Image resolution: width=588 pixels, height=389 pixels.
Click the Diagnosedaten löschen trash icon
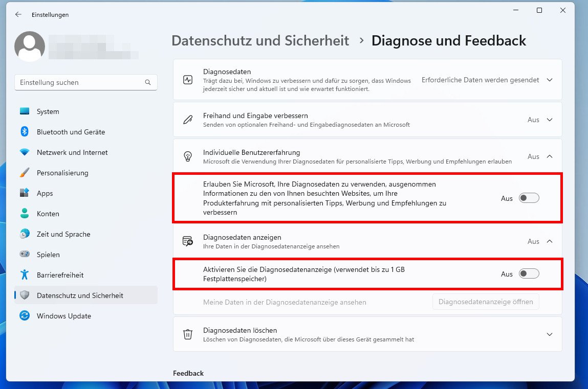pos(188,334)
